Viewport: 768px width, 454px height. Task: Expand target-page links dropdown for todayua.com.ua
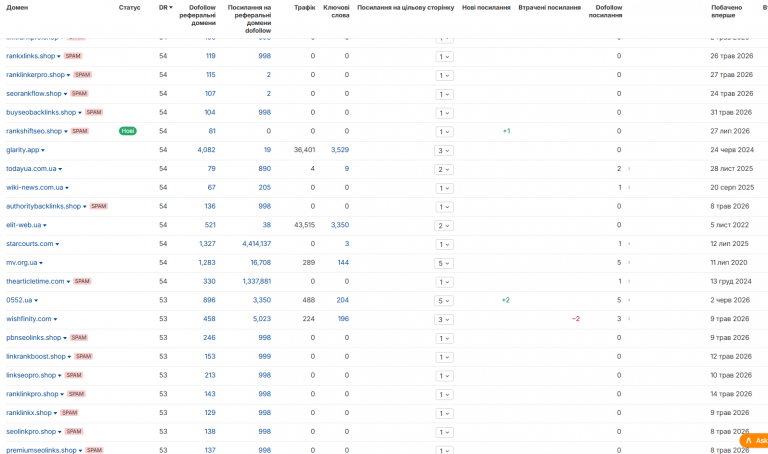click(x=443, y=169)
